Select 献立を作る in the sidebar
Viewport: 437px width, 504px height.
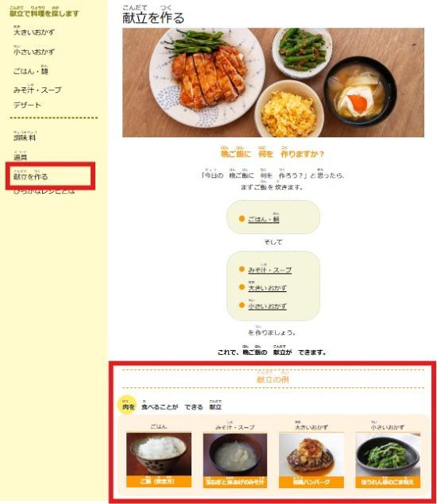coord(30,175)
